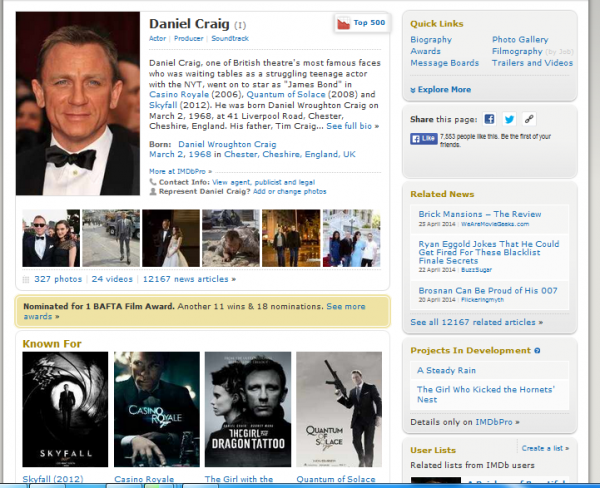This screenshot has height=488, width=600.
Task: Share page via Twitter icon
Action: tap(509, 119)
